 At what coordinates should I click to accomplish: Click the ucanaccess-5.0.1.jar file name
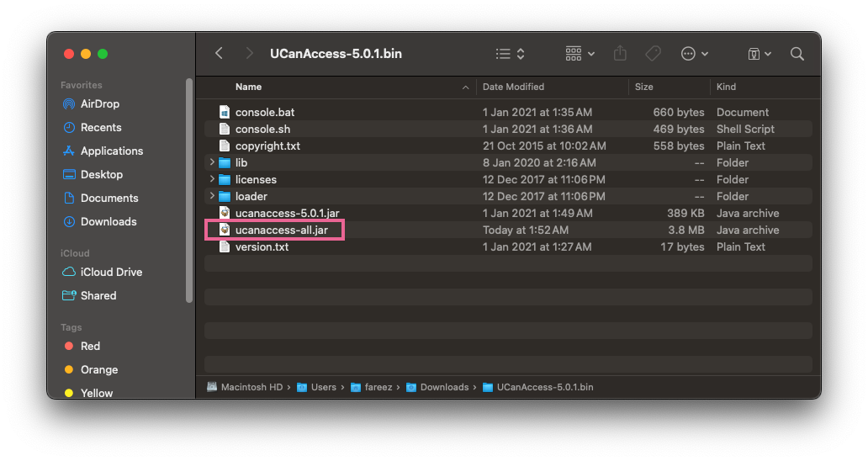tap(288, 213)
